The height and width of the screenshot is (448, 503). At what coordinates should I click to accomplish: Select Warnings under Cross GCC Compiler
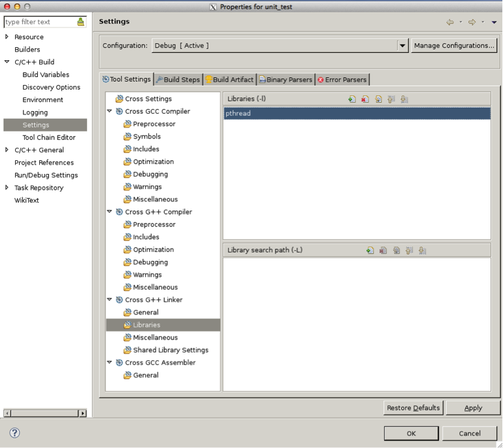click(147, 187)
